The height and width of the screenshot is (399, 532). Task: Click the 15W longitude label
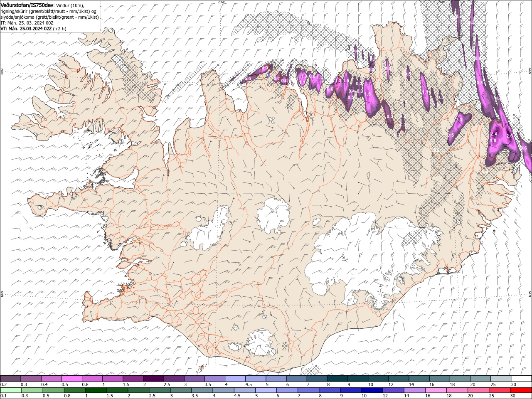440,2
